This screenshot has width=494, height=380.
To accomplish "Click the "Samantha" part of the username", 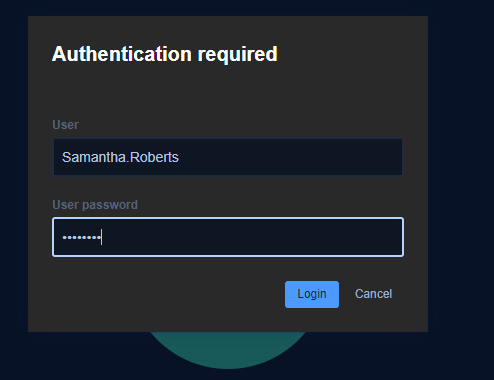I will pos(94,157).
